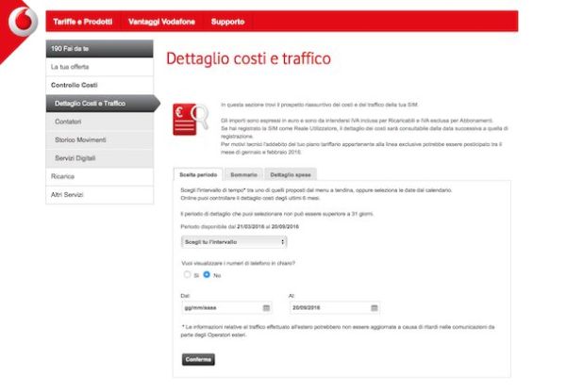Select the Sì radio button
Image resolution: width=566 pixels, height=392 pixels.
(188, 274)
